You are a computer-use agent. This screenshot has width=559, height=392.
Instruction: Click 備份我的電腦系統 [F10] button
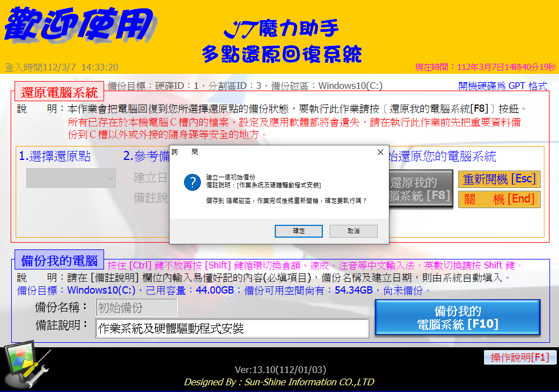(457, 318)
